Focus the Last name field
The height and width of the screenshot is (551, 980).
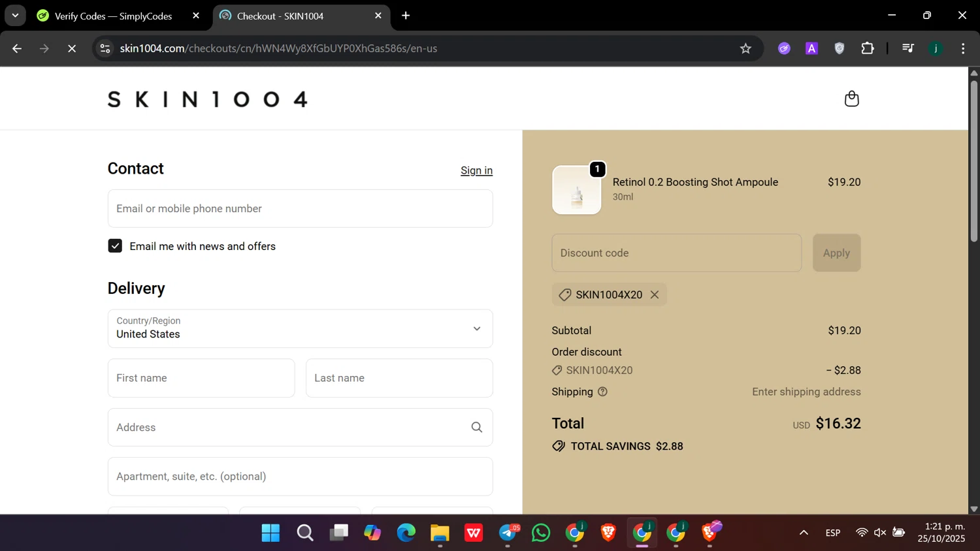pos(399,378)
